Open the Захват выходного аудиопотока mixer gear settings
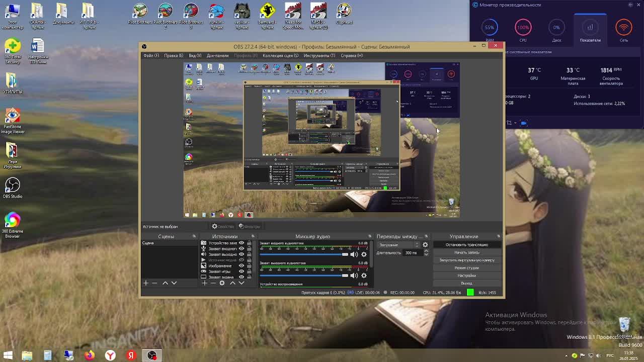This screenshot has height=362, width=644. point(364,276)
